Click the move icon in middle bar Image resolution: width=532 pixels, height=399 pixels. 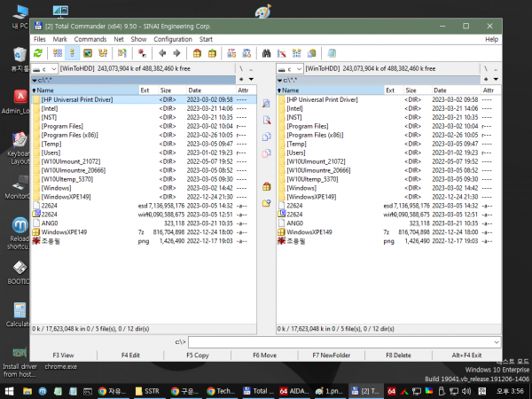266,153
